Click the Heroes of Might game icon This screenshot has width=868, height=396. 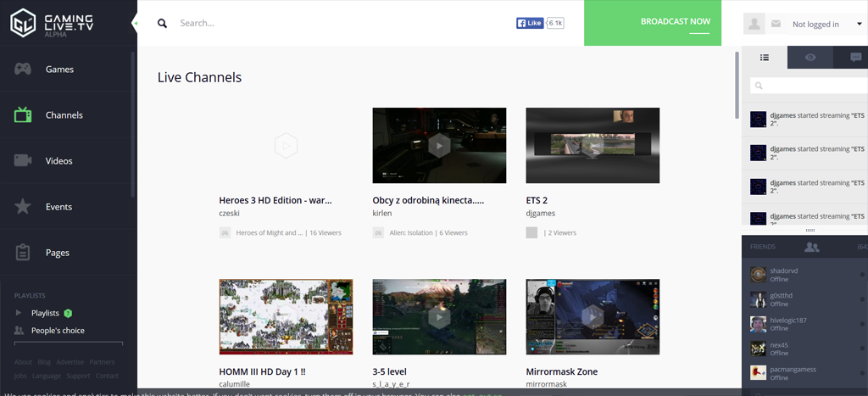pos(225,233)
